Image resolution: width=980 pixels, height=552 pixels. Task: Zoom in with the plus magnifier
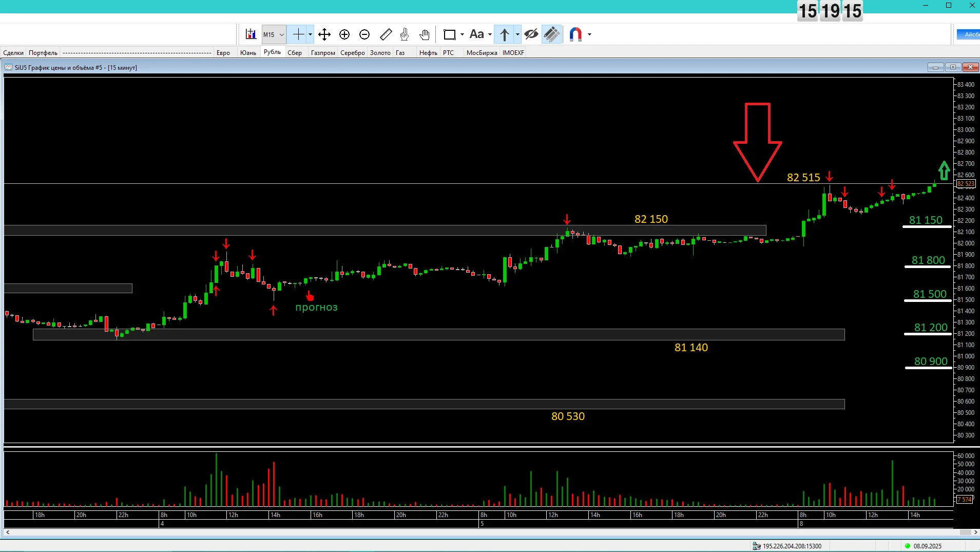[344, 34]
